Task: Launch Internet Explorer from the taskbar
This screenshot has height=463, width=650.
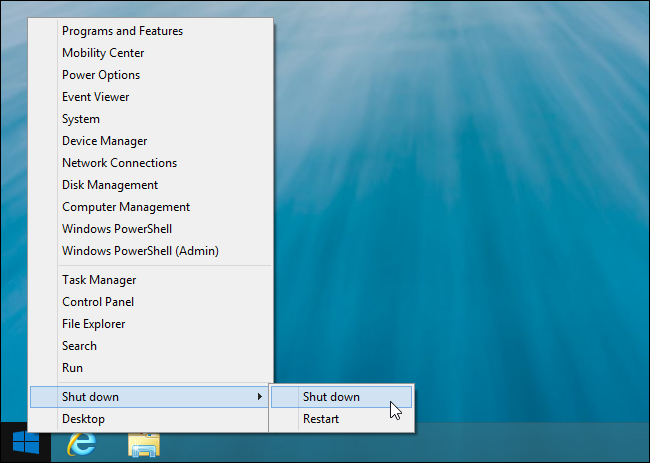Action: tap(82, 443)
